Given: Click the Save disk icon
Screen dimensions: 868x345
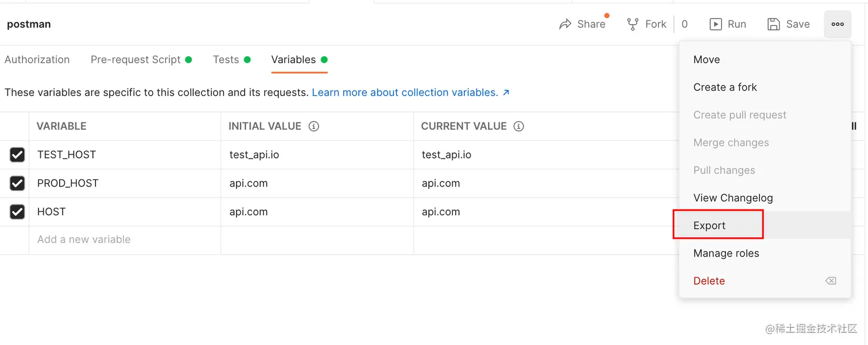Looking at the screenshot, I should tap(774, 24).
